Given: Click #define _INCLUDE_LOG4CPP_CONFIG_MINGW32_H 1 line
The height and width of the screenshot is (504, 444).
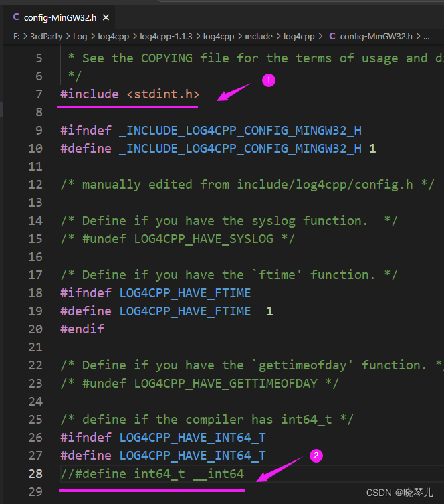Looking at the screenshot, I should tap(218, 148).
